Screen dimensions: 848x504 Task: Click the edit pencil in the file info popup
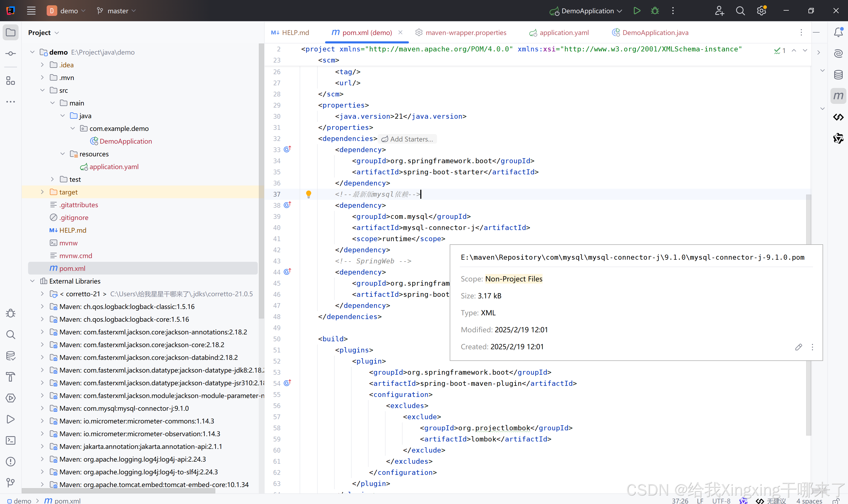(x=798, y=347)
